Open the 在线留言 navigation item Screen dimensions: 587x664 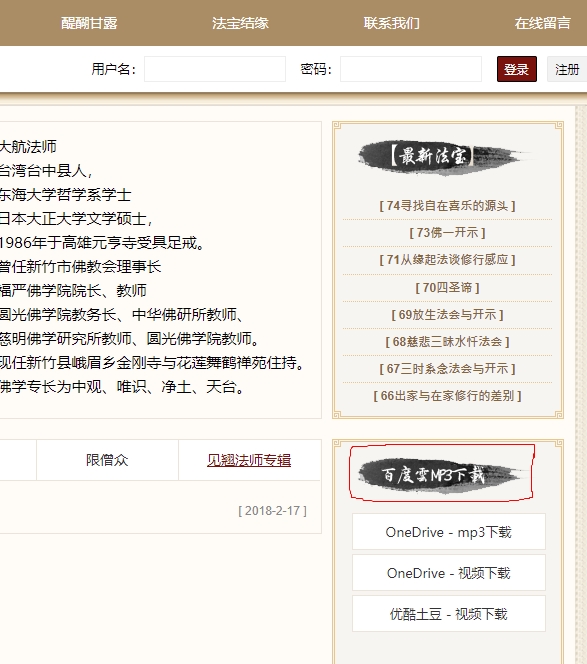coord(543,23)
